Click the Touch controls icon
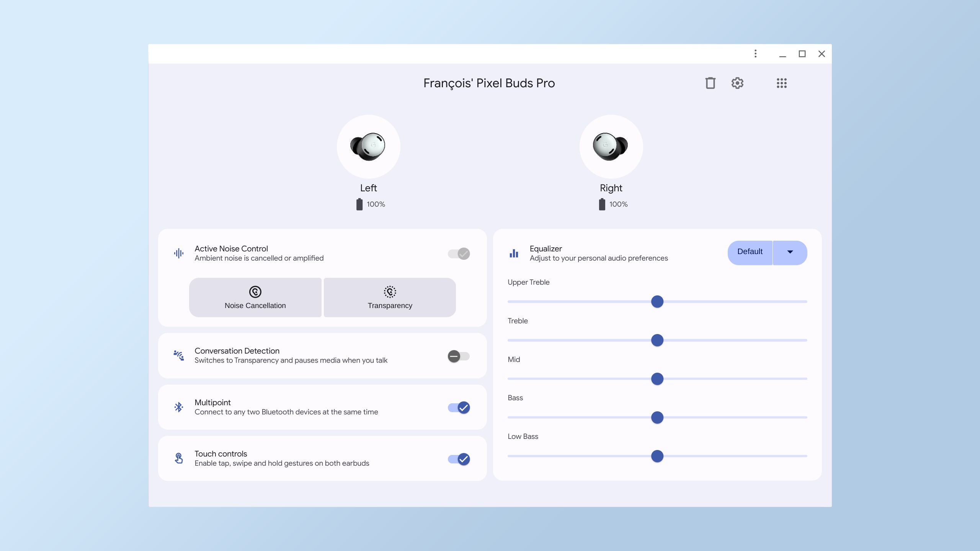Screen dimensions: 980x551 click(178, 458)
